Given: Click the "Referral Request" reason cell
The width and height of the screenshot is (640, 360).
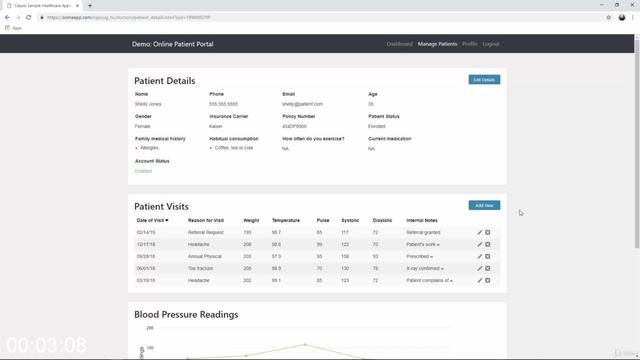Looking at the screenshot, I should [206, 232].
